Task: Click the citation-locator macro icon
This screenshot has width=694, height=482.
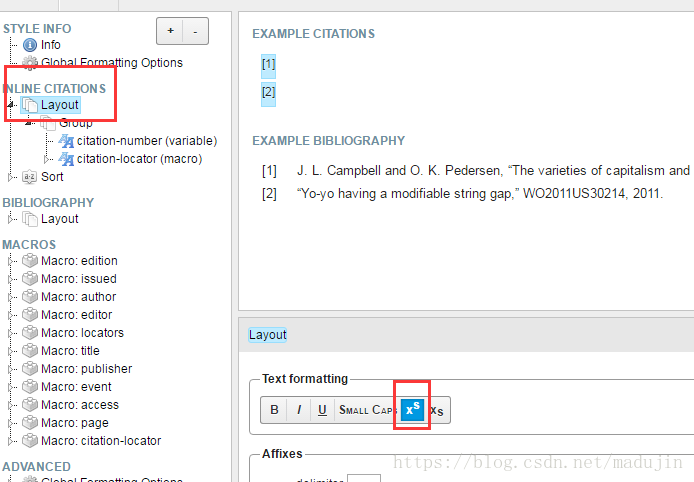Action: (x=66, y=159)
